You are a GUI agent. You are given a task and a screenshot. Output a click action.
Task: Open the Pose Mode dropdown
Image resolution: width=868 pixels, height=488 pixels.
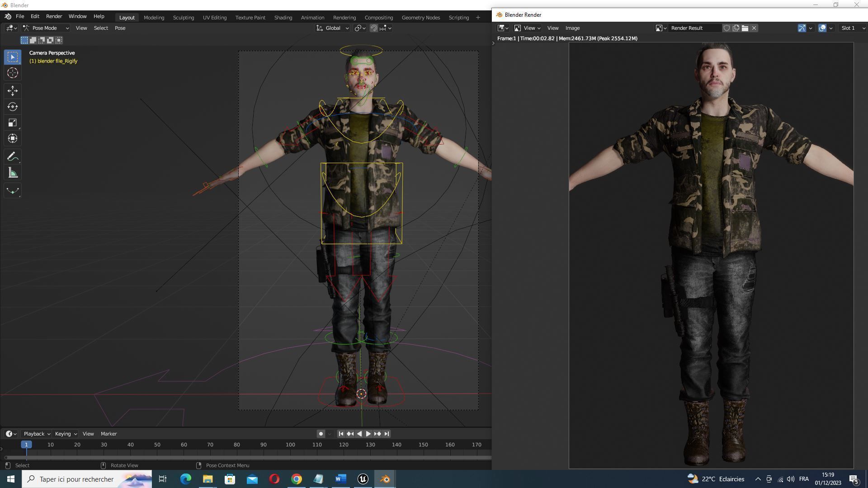[x=46, y=28]
